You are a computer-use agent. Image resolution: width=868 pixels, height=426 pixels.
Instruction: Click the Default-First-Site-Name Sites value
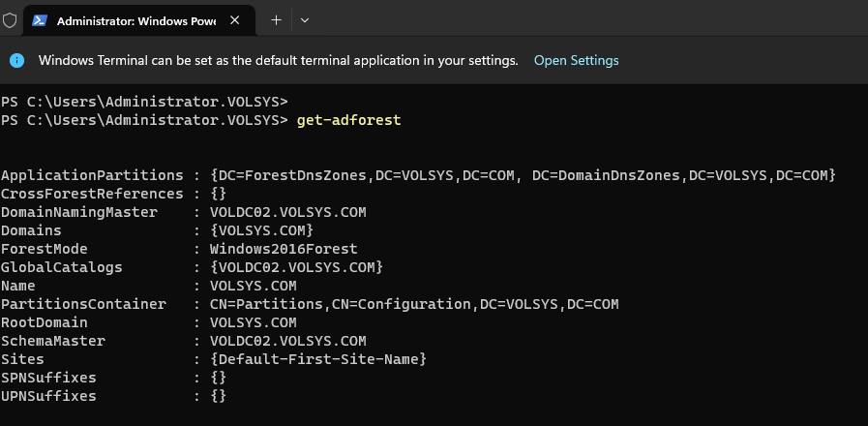[317, 359]
